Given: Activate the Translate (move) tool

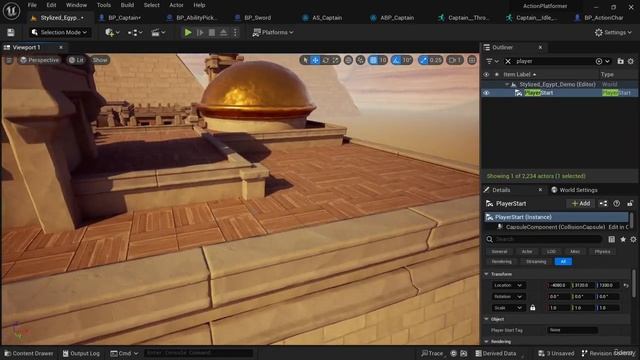Looking at the screenshot, I should point(315,60).
